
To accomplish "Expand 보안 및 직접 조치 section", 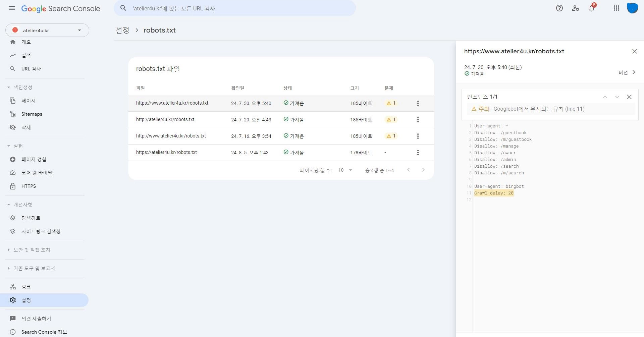I will point(29,250).
